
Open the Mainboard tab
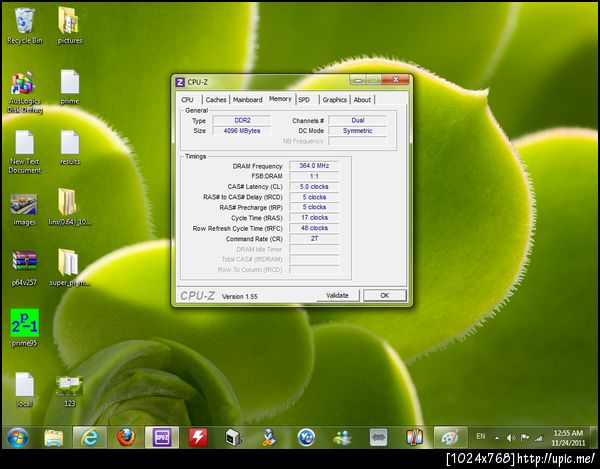coord(247,99)
